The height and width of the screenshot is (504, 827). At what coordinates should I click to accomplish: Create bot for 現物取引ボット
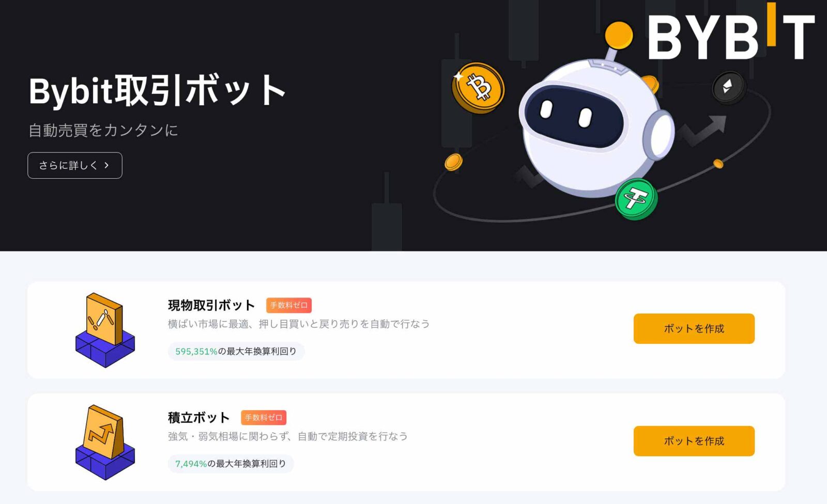(694, 328)
